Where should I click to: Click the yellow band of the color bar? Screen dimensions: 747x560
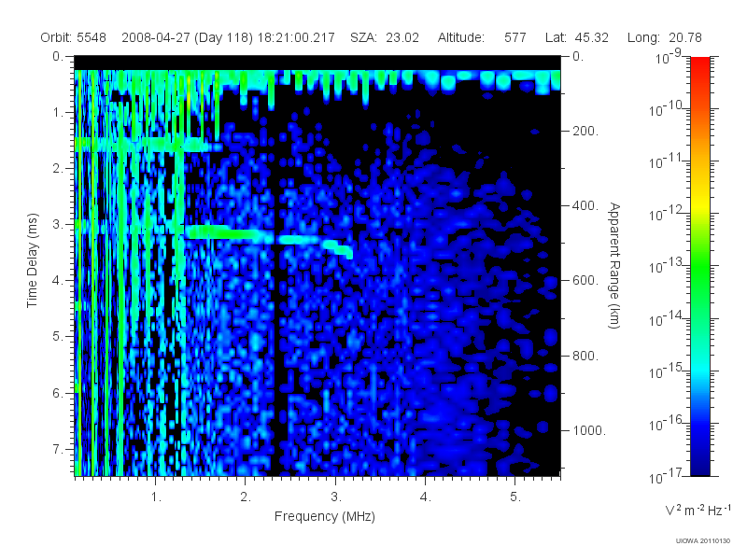coord(700,203)
